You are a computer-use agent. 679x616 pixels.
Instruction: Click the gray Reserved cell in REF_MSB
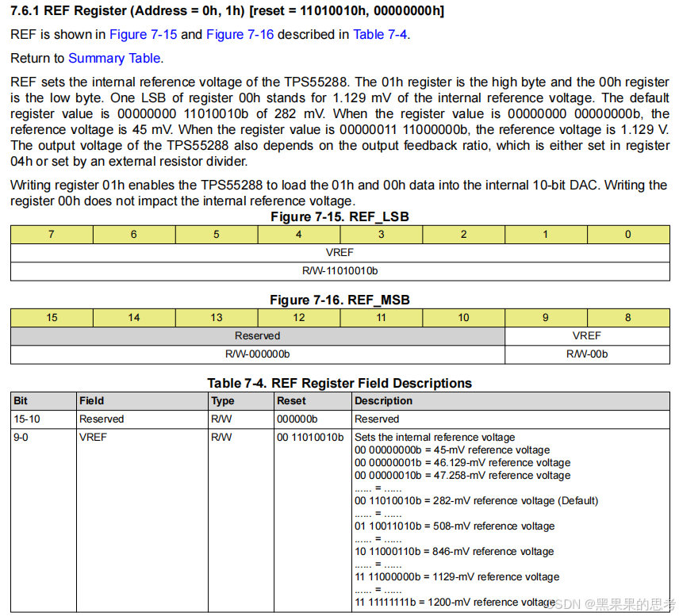258,336
